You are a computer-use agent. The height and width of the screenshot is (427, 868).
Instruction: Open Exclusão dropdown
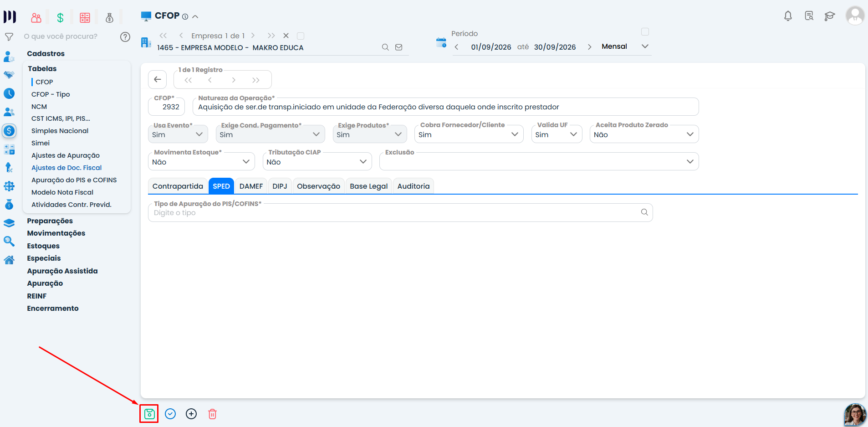coord(539,161)
